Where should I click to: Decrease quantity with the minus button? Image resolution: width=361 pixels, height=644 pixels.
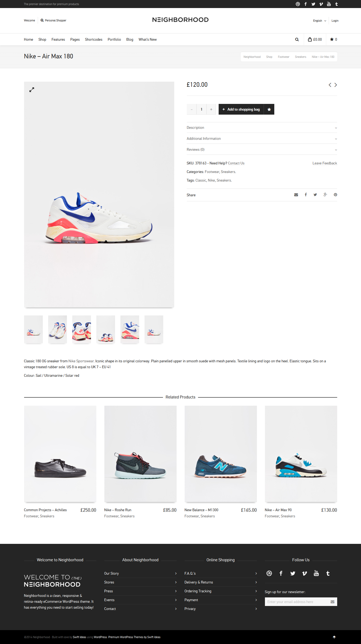pyautogui.click(x=192, y=109)
